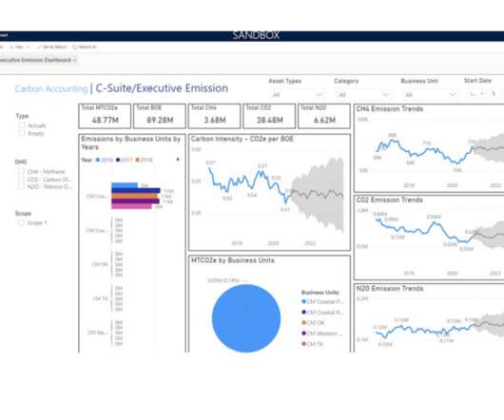Check the Scope 1 checkbox

click(x=21, y=222)
